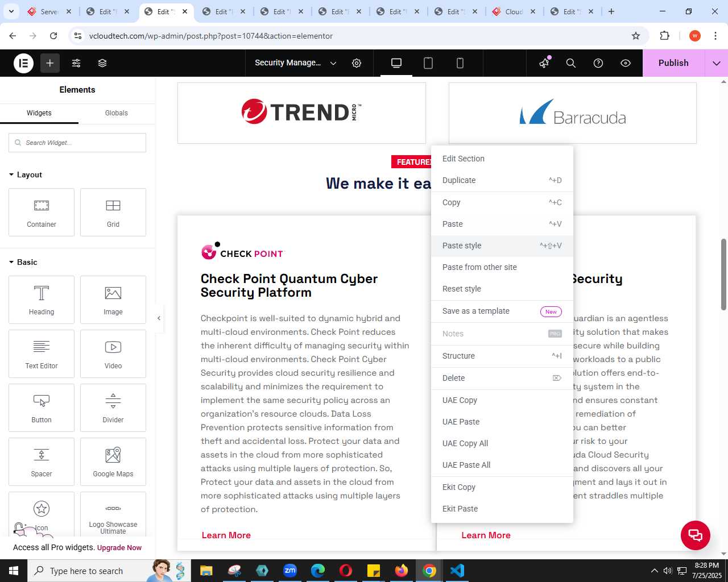Open Visual Studio Code from taskbar
The image size is (728, 582).
tap(457, 571)
